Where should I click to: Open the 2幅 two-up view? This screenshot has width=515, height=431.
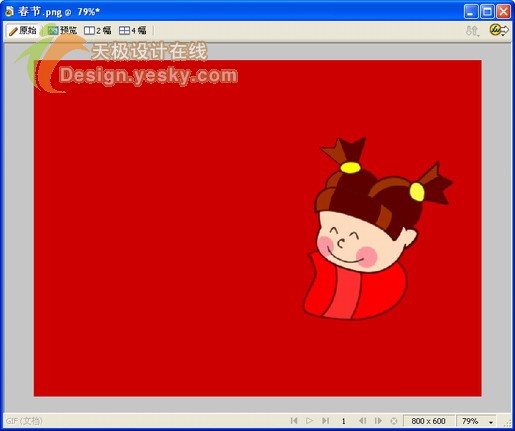[x=97, y=31]
